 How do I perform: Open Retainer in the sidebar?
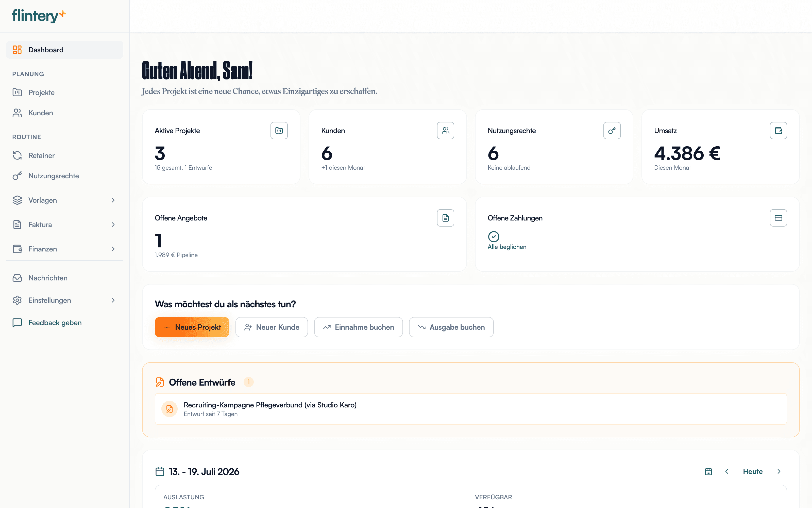tap(64, 155)
